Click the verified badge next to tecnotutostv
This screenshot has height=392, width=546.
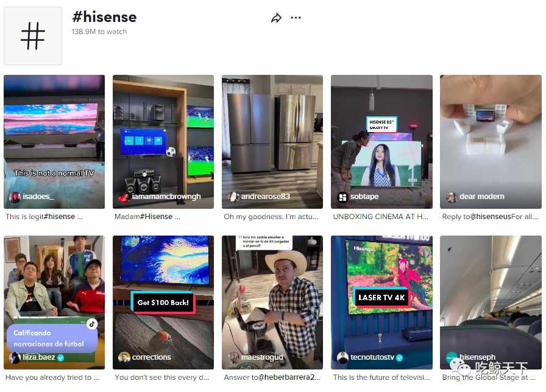[399, 357]
